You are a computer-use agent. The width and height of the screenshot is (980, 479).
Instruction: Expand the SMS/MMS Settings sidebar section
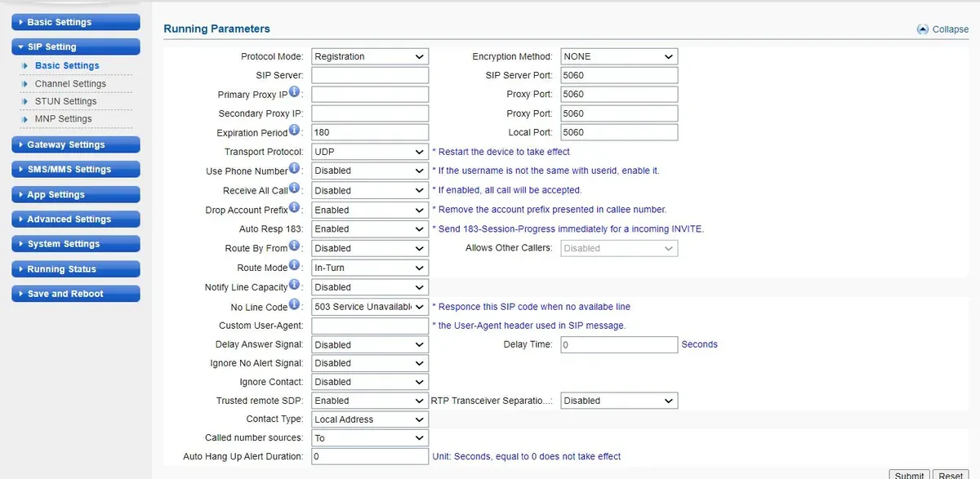tap(76, 169)
